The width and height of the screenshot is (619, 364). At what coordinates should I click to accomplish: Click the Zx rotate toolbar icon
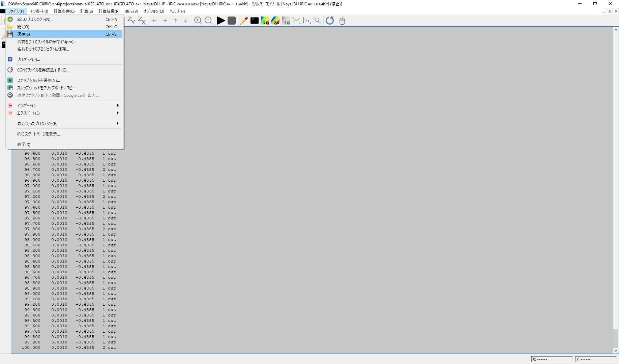point(142,21)
